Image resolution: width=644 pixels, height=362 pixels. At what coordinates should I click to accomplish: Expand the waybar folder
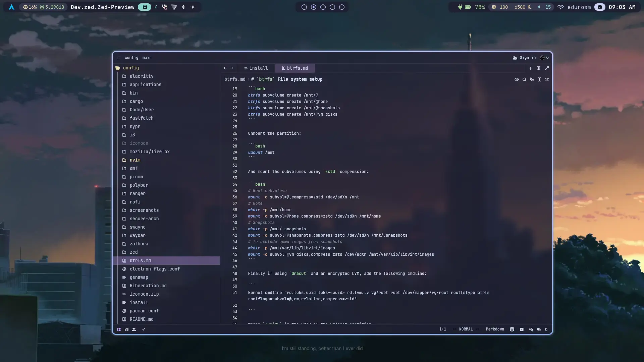tap(167, 235)
